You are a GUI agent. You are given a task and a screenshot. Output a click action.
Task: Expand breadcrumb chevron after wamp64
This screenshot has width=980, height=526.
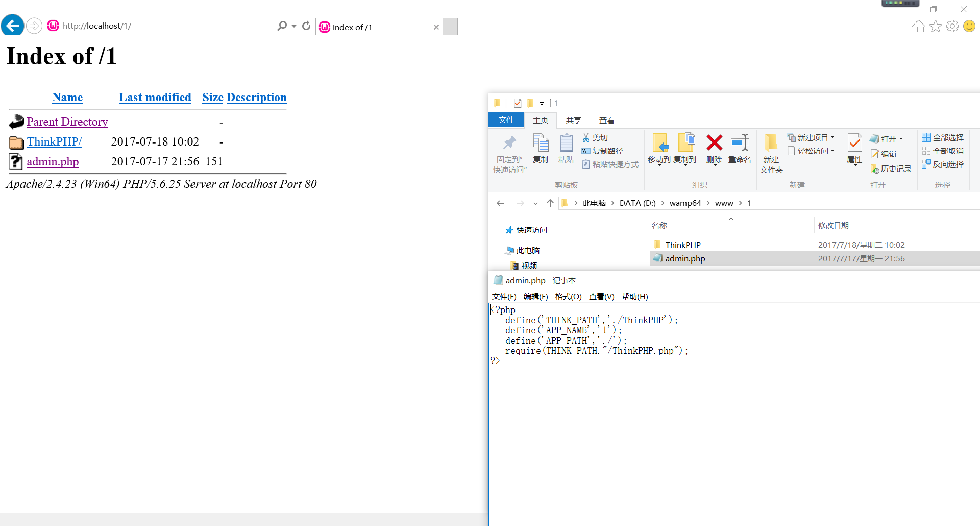[708, 203]
